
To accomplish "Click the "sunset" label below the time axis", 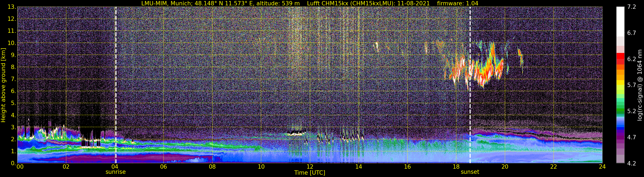I will [470, 172].
